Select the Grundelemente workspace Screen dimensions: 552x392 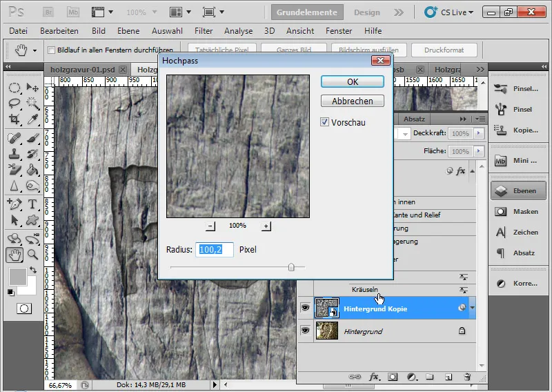[307, 12]
